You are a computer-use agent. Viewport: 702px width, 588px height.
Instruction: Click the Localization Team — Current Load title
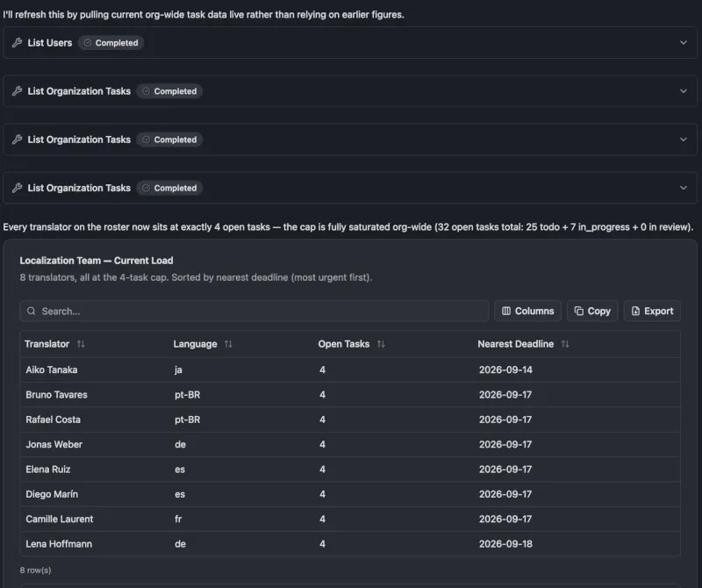[97, 261]
